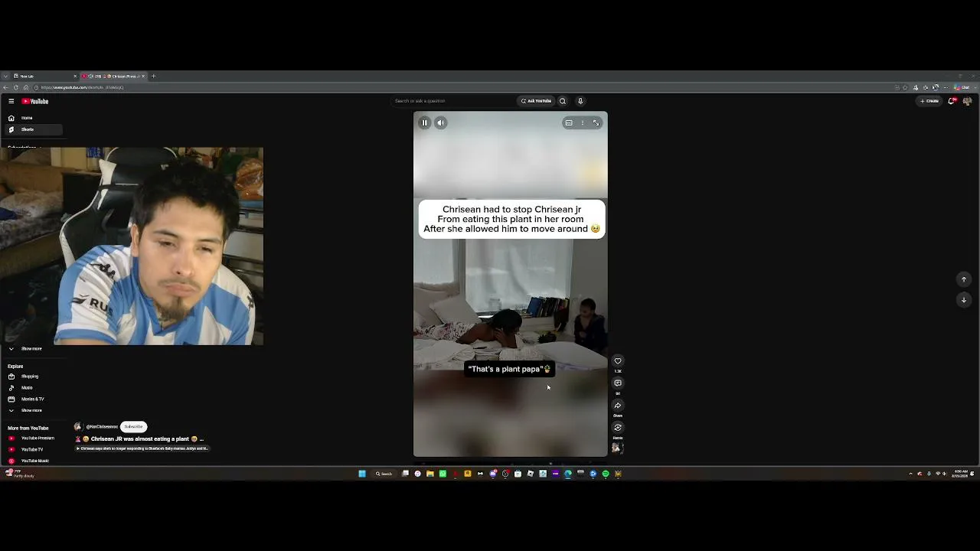The width and height of the screenshot is (980, 551).
Task: Click the browser home icon
Action: pyautogui.click(x=25, y=87)
